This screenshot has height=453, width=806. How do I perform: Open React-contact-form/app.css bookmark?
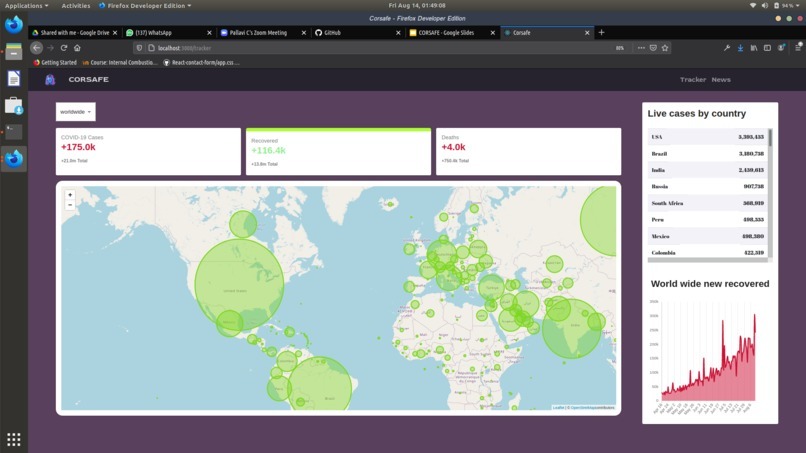202,62
